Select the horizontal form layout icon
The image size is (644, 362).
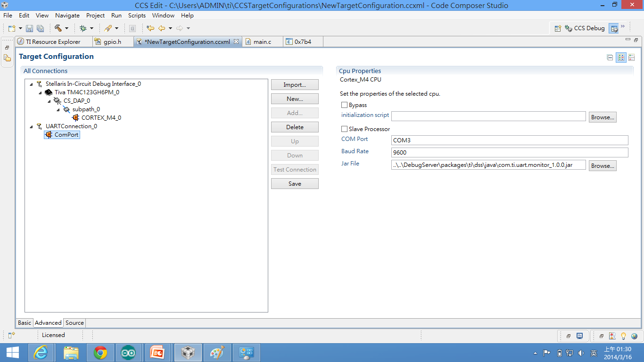[621, 58]
